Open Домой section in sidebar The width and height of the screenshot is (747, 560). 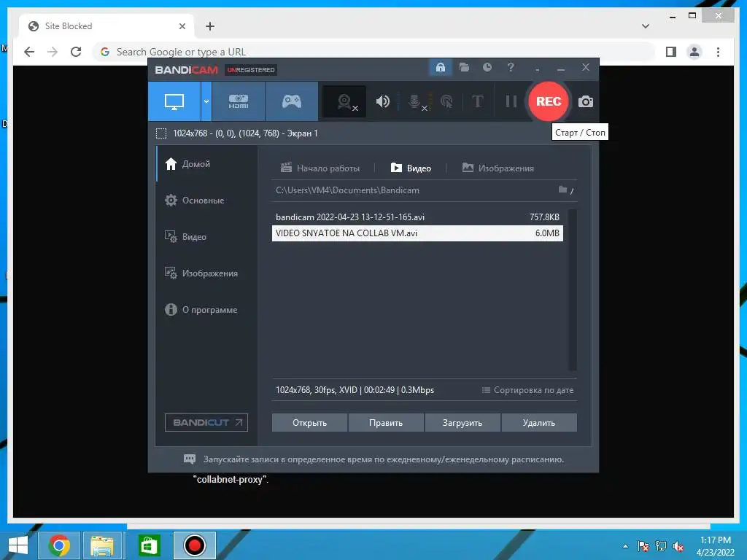(206, 164)
